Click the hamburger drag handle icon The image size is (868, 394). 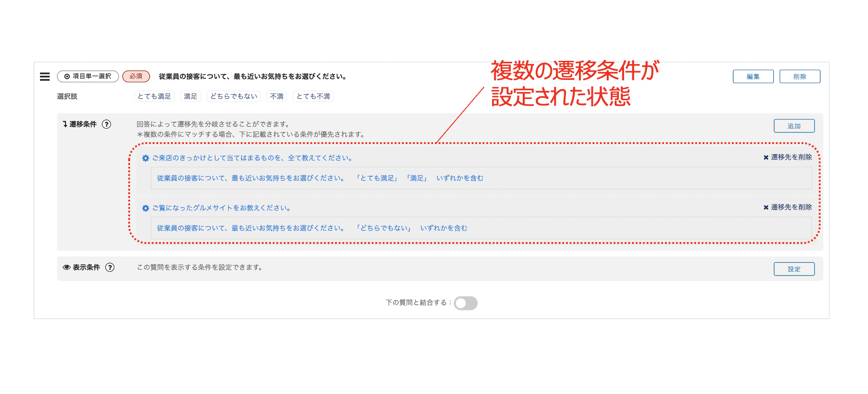coord(45,77)
